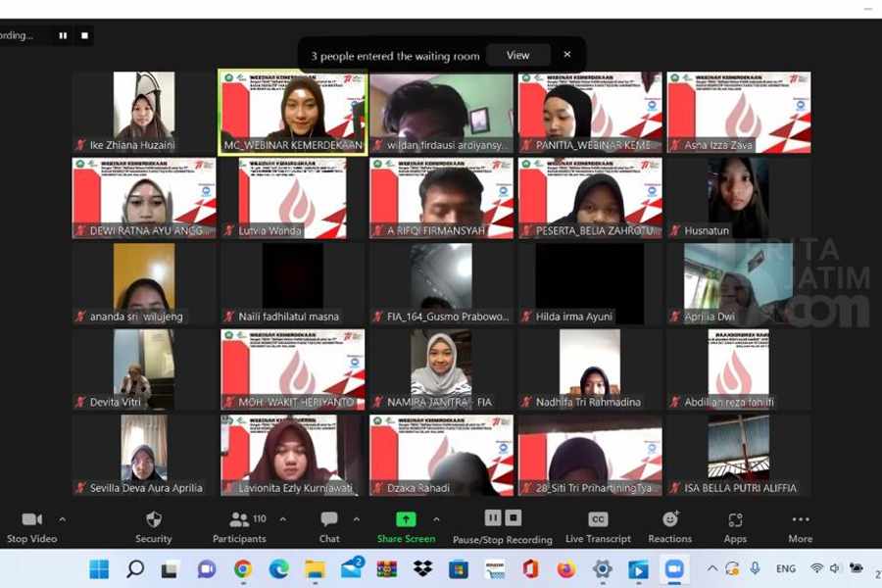Select MC_WEBINAR KEMERDEKAAN video tile
The image size is (882, 588).
(292, 112)
